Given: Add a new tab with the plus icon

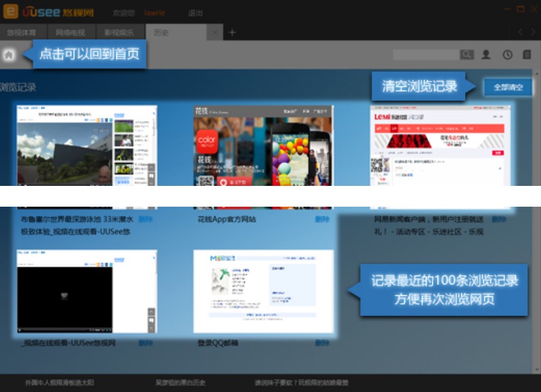Looking at the screenshot, I should pyautogui.click(x=232, y=33).
